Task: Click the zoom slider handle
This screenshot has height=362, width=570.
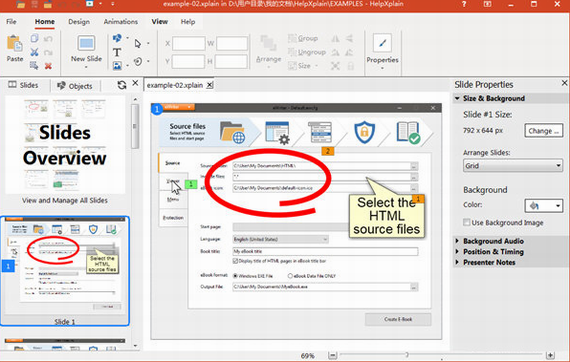Action: click(407, 354)
